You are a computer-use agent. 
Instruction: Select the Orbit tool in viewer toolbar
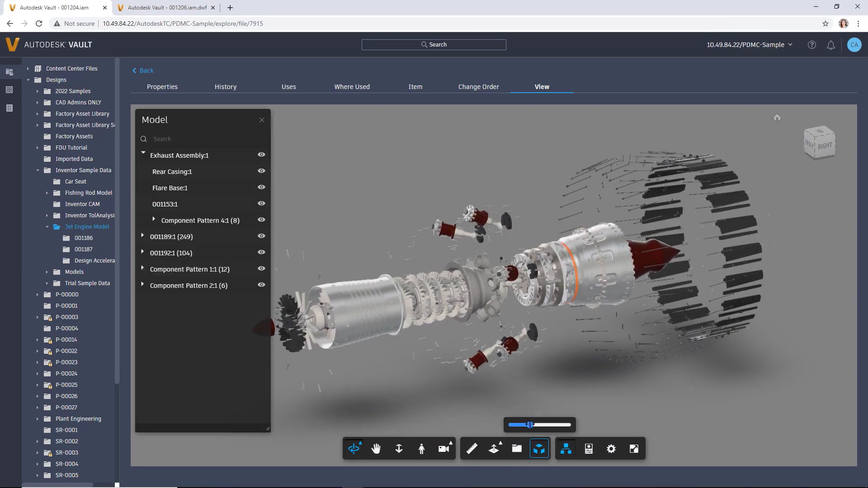354,449
